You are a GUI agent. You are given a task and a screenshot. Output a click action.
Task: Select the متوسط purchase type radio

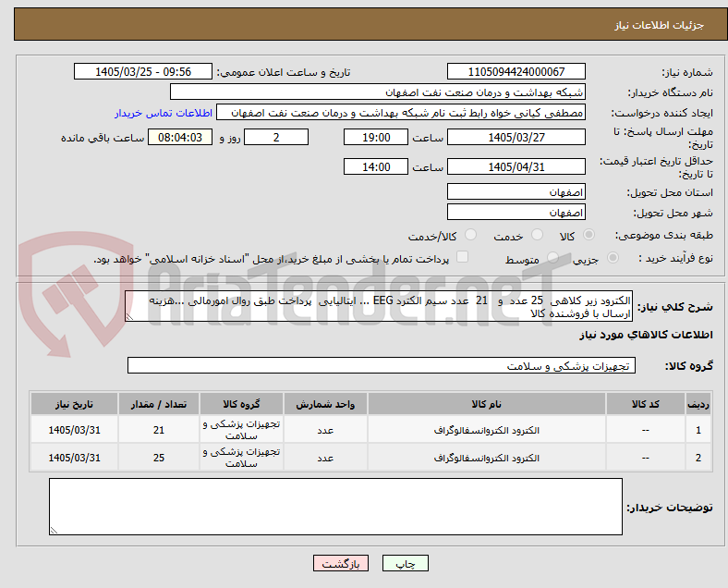coord(552,258)
